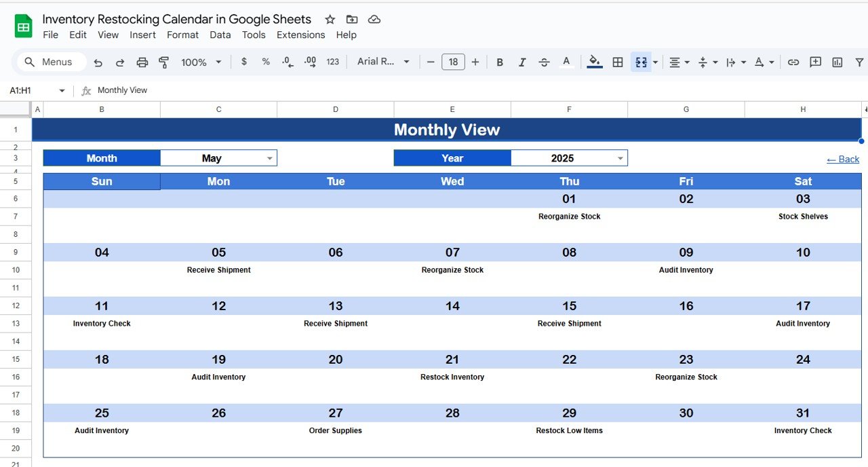Open the Data menu

(x=220, y=35)
